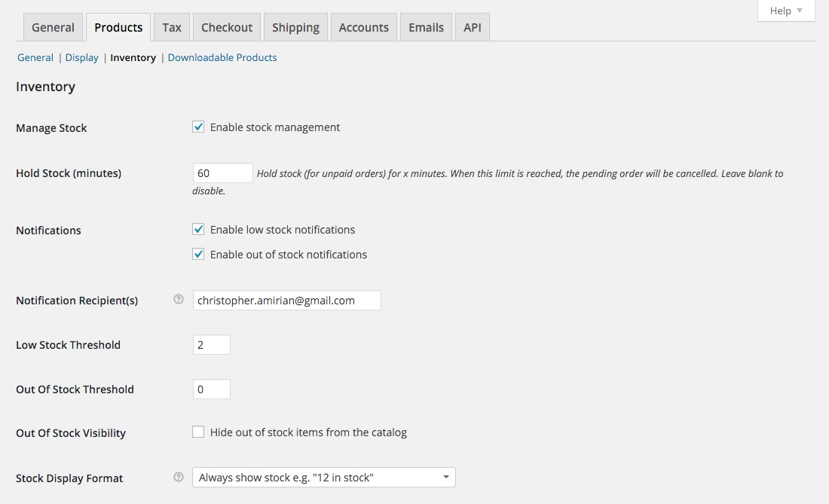Select the Shipping tab
Image resolution: width=829 pixels, height=504 pixels.
click(x=295, y=27)
